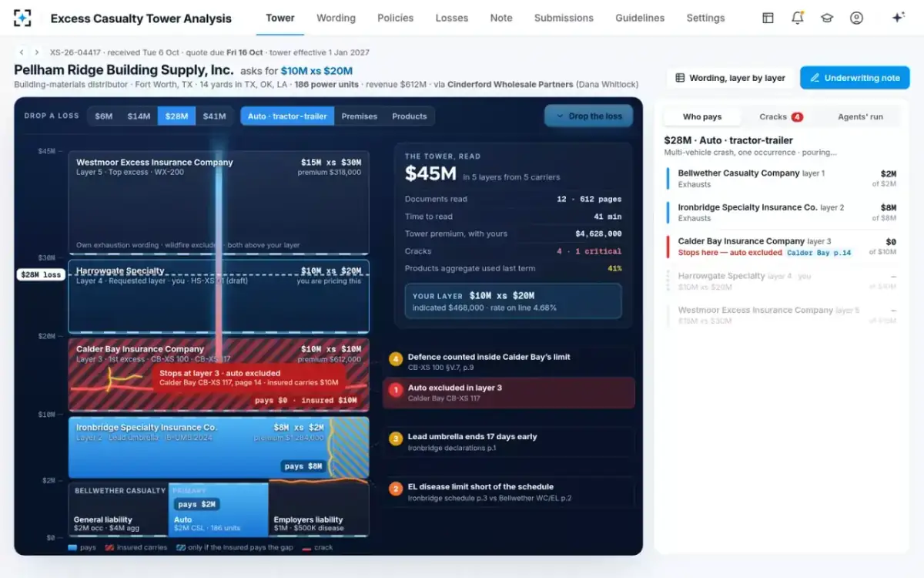The height and width of the screenshot is (578, 924).
Task: Open the Guidelines tab
Action: click(x=640, y=18)
